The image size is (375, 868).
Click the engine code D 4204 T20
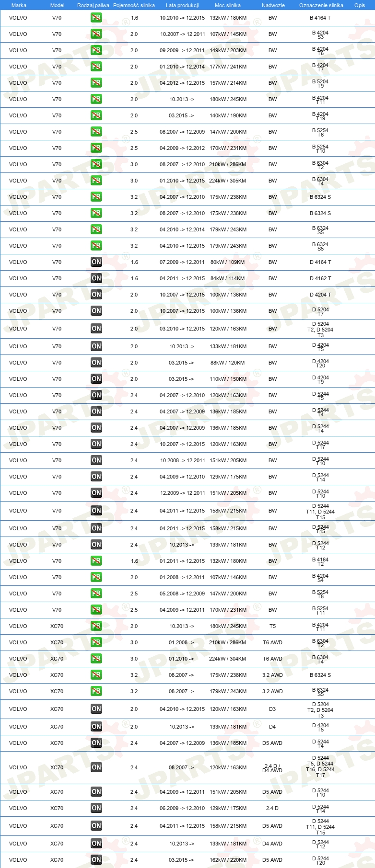tap(320, 363)
